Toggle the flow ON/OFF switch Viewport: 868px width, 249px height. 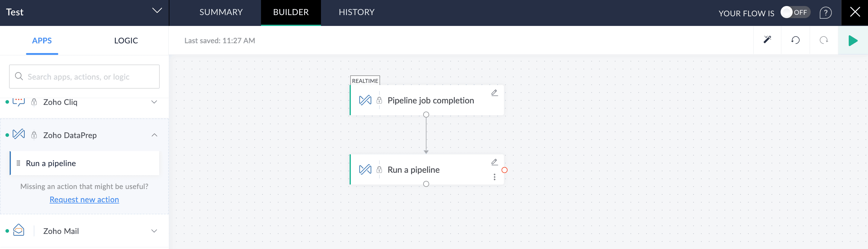click(795, 12)
